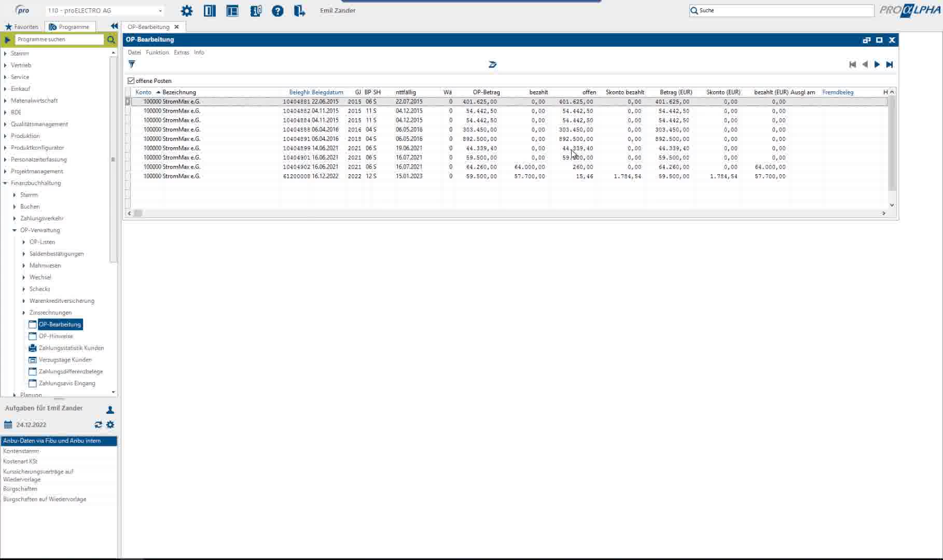Click the Fremdbeleg column header
Screen dimensions: 943x560
[x=838, y=92]
